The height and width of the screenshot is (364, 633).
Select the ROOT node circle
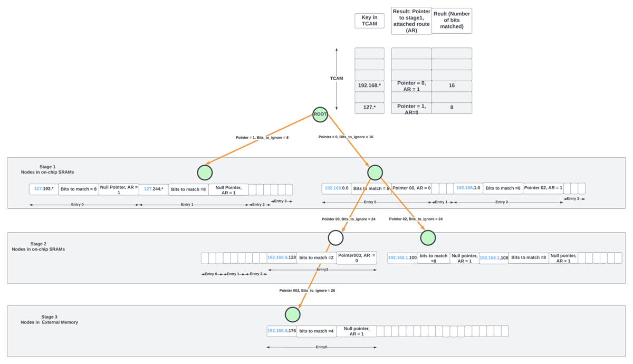pos(320,114)
